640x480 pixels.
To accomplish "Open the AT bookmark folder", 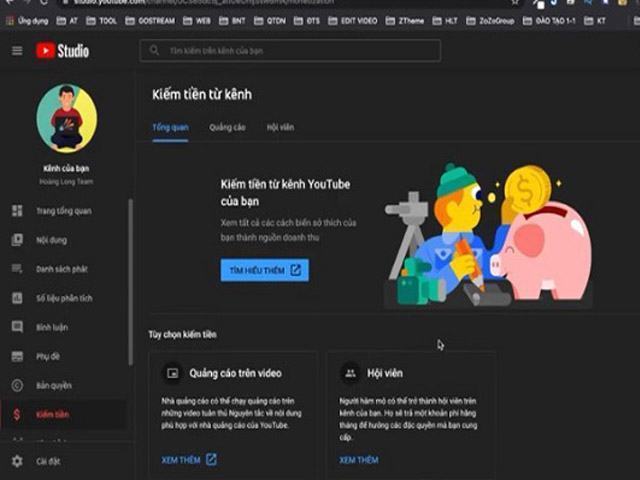I will 67,20.
